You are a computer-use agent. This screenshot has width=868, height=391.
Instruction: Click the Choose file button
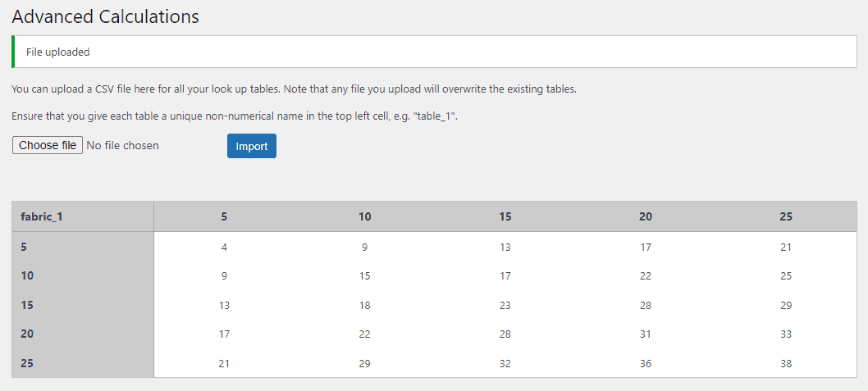pyautogui.click(x=48, y=145)
